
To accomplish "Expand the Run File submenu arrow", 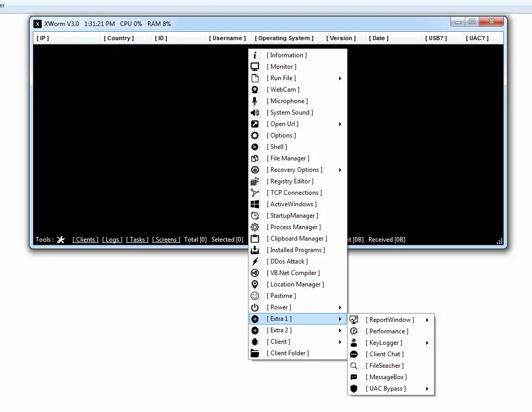I will point(340,78).
